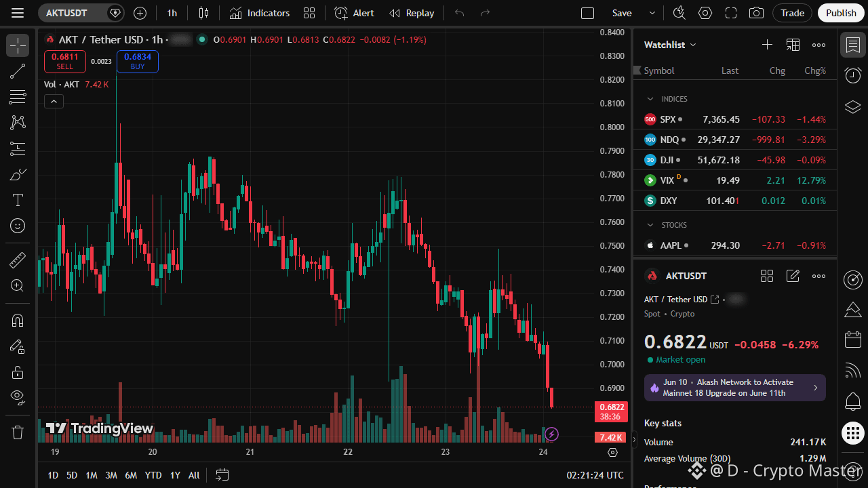Screen dimensions: 868x488
Task: Start bar Replay mode
Action: pyautogui.click(x=412, y=13)
